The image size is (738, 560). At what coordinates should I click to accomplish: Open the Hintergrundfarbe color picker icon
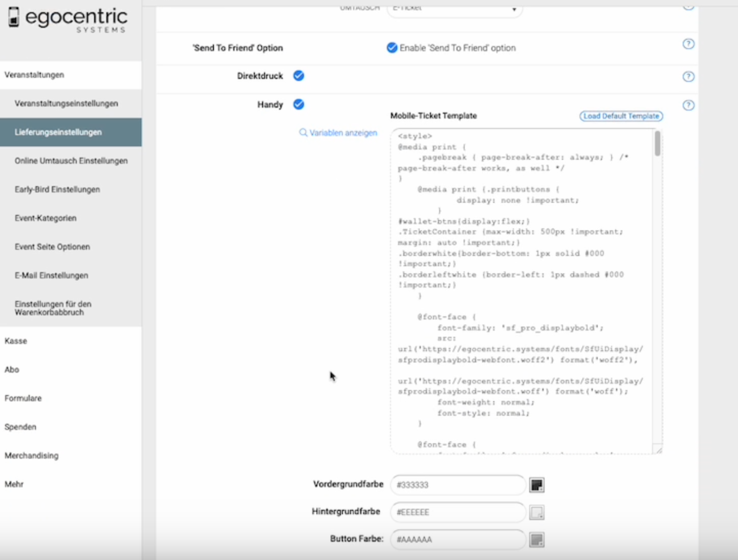pyautogui.click(x=536, y=512)
